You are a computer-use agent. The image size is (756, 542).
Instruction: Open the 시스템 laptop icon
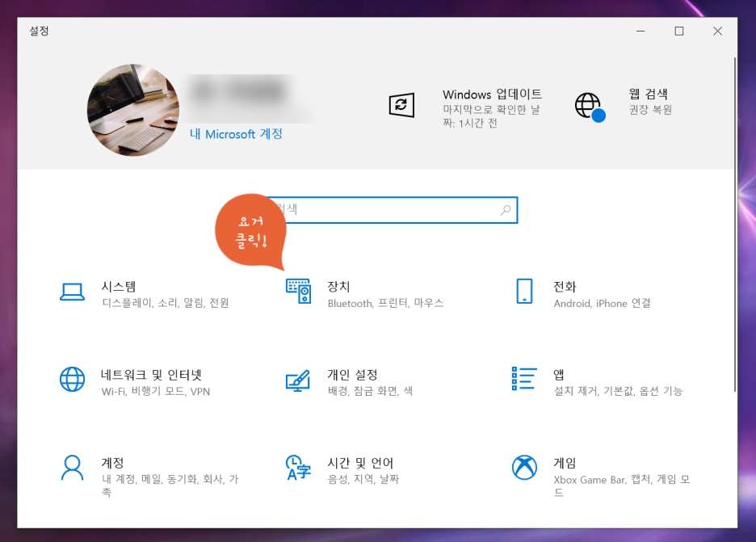(x=73, y=292)
